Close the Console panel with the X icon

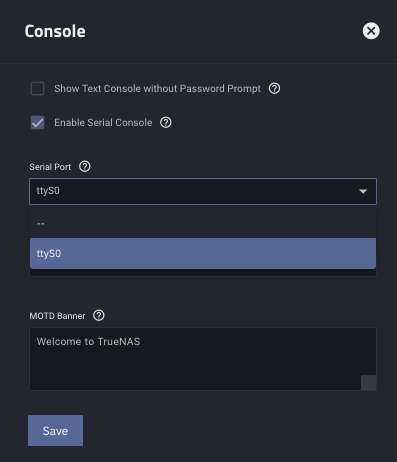(x=371, y=31)
